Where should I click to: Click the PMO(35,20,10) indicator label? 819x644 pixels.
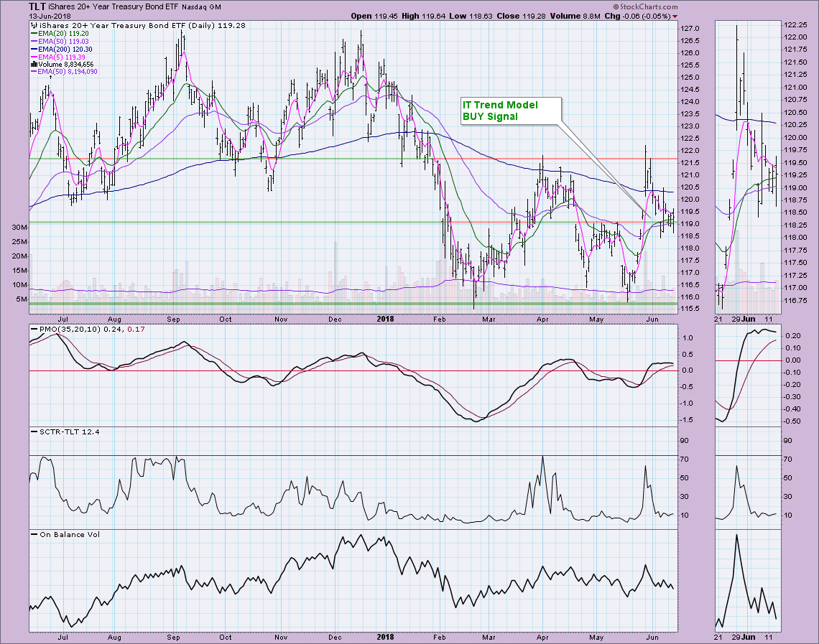87,330
